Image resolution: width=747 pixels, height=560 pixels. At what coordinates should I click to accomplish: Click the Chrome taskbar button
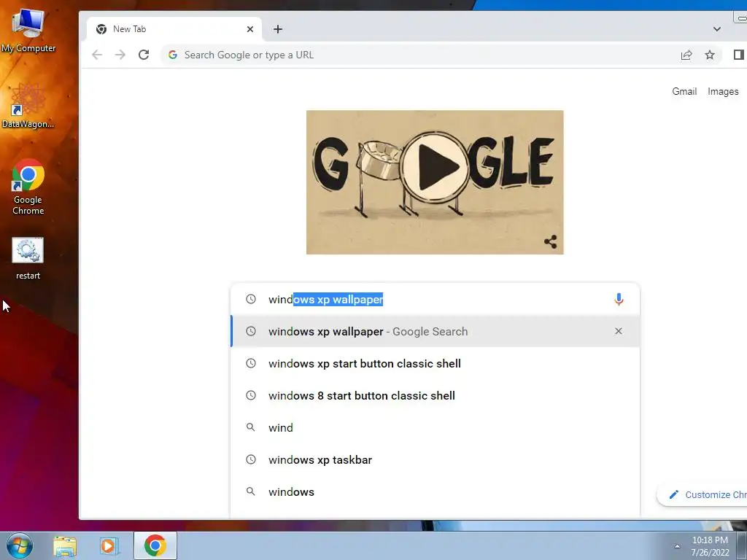point(155,545)
